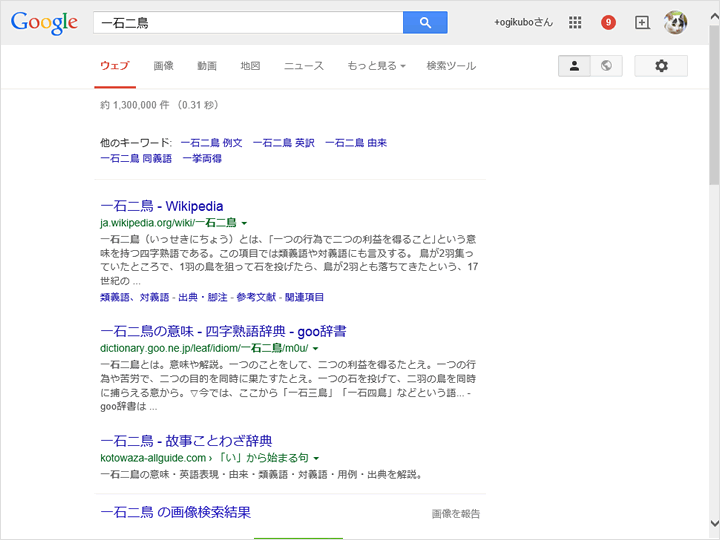The image size is (720, 540).
Task: Click related keyword 一挙両得
Action: pyautogui.click(x=202, y=158)
